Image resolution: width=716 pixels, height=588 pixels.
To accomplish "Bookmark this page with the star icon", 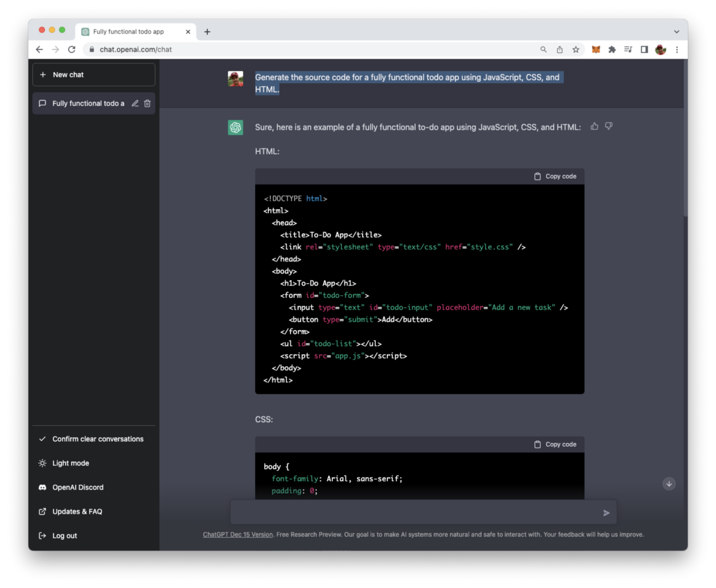I will click(x=576, y=50).
